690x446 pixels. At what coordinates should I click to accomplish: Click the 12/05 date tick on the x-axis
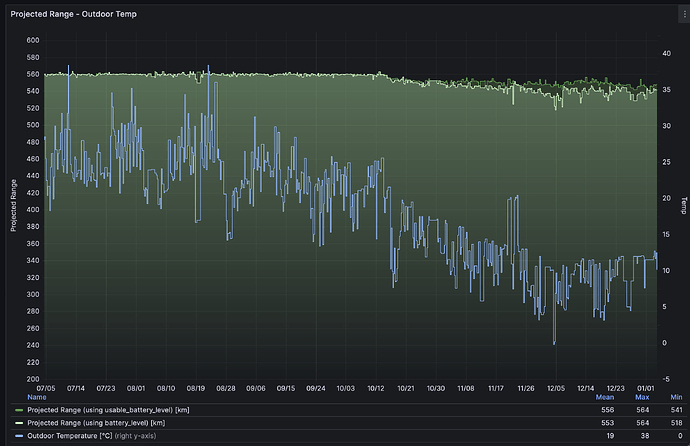pos(556,388)
